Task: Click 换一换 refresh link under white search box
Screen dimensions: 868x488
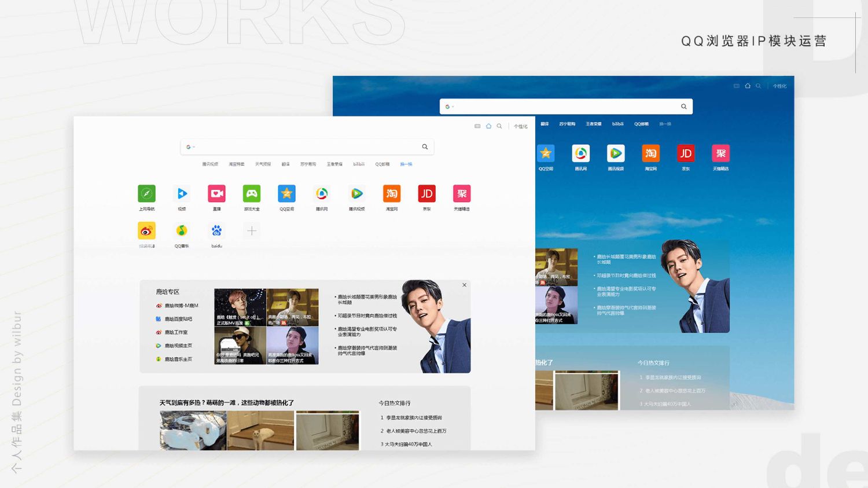Action: (406, 164)
